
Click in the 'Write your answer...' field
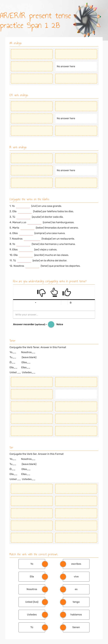54,314
